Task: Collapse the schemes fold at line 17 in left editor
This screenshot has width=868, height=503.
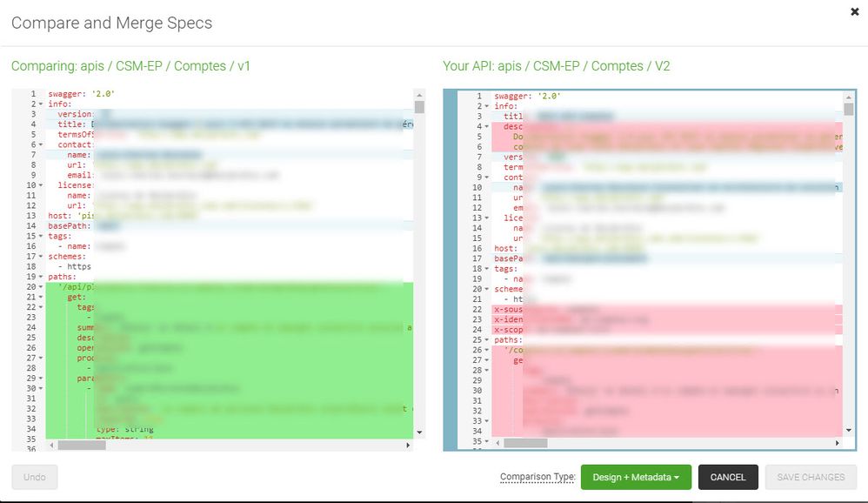Action: [41, 257]
